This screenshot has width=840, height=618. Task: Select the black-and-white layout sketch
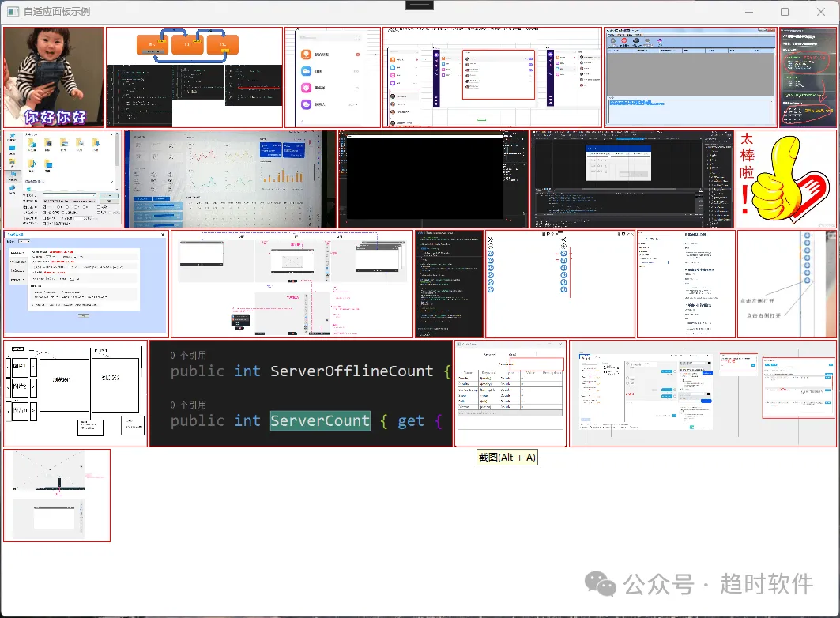(x=76, y=393)
